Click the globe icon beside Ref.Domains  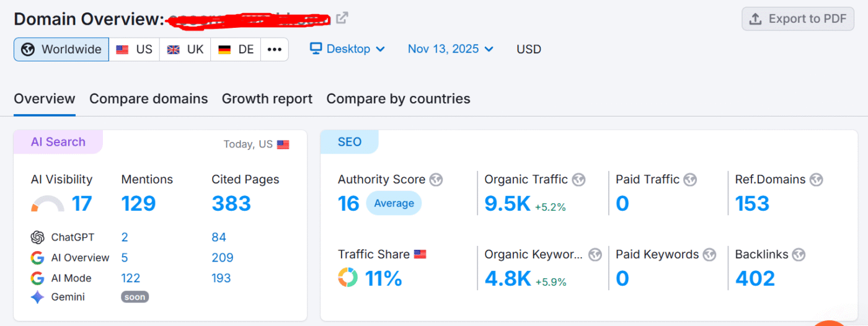[x=816, y=180]
